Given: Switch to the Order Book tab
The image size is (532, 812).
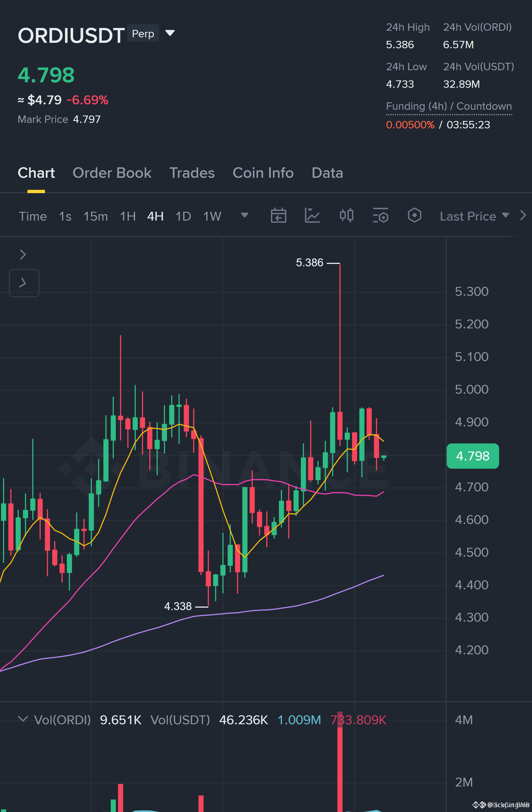Looking at the screenshot, I should (x=112, y=173).
